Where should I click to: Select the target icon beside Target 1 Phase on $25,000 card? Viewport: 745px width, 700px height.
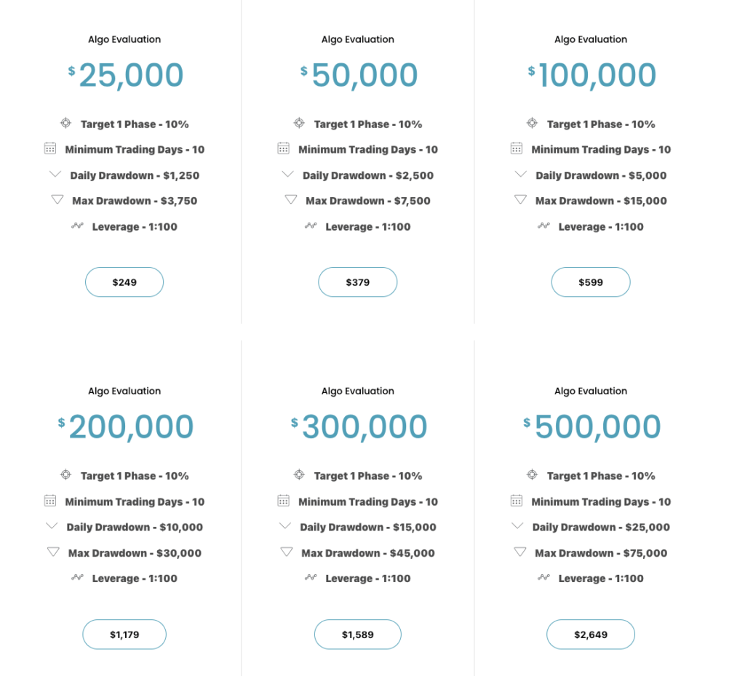(x=65, y=123)
